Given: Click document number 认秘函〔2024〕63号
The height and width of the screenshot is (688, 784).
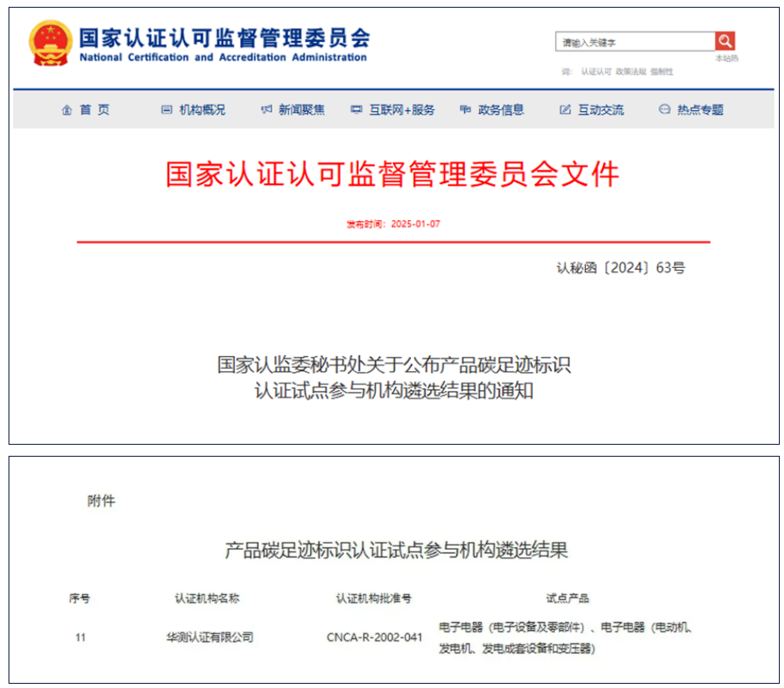Looking at the screenshot, I should (x=621, y=268).
